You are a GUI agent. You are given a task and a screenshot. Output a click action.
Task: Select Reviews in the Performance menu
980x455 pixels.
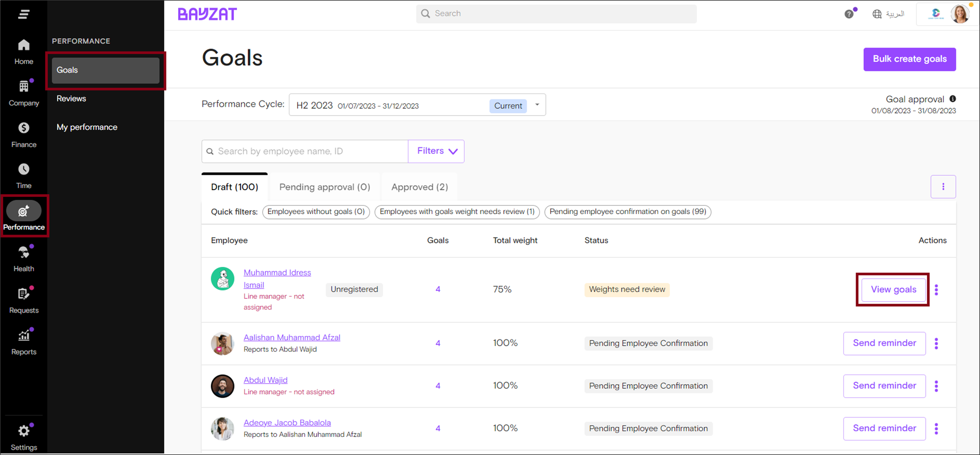[x=71, y=98]
